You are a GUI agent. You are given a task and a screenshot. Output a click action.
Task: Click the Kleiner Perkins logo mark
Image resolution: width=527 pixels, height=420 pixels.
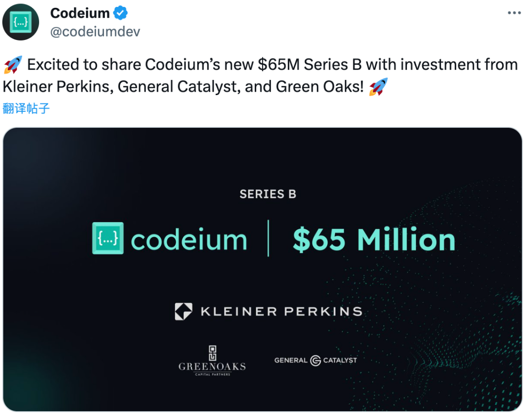click(183, 311)
